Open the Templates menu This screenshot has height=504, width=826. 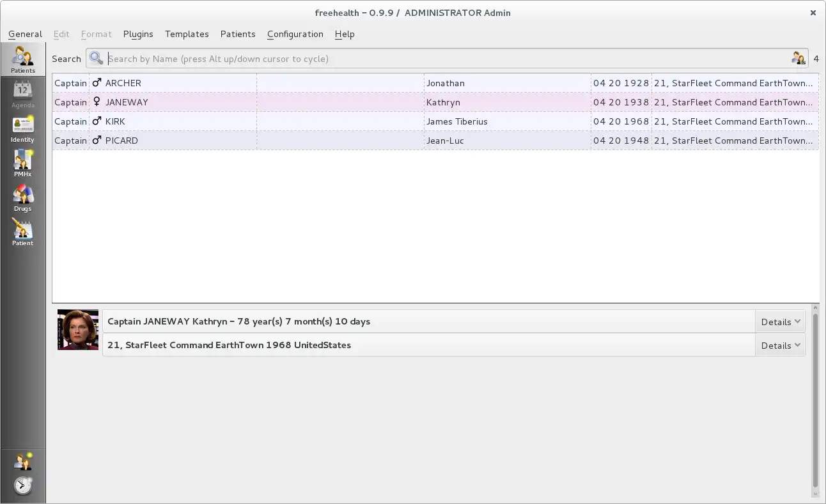pos(187,34)
